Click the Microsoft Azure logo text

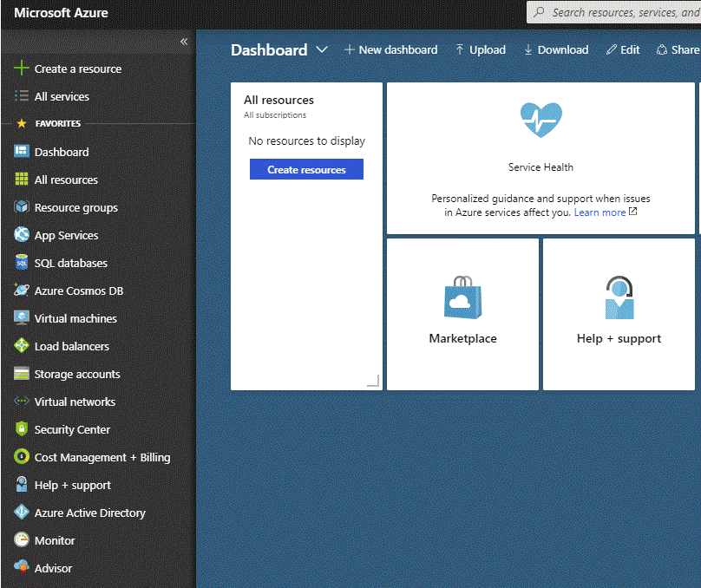tap(61, 12)
